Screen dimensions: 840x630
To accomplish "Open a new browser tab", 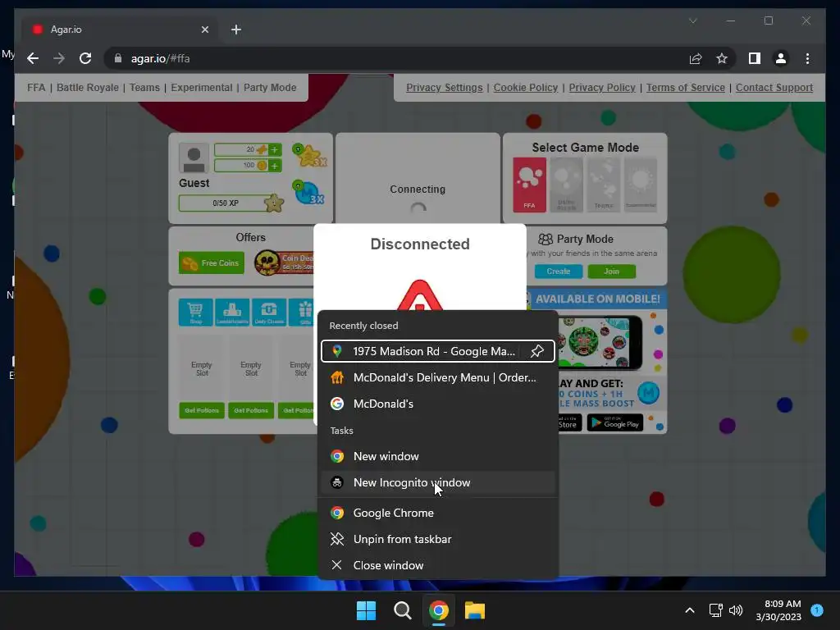I will 235,30.
